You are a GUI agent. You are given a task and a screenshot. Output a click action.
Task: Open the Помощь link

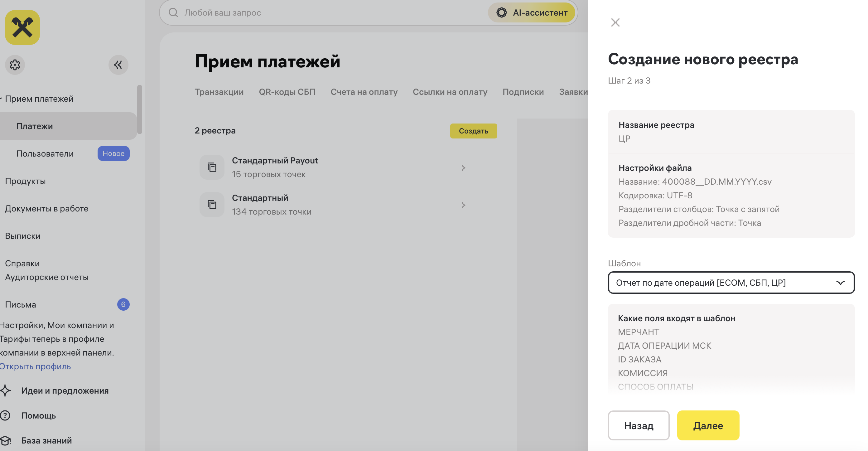[38, 415]
